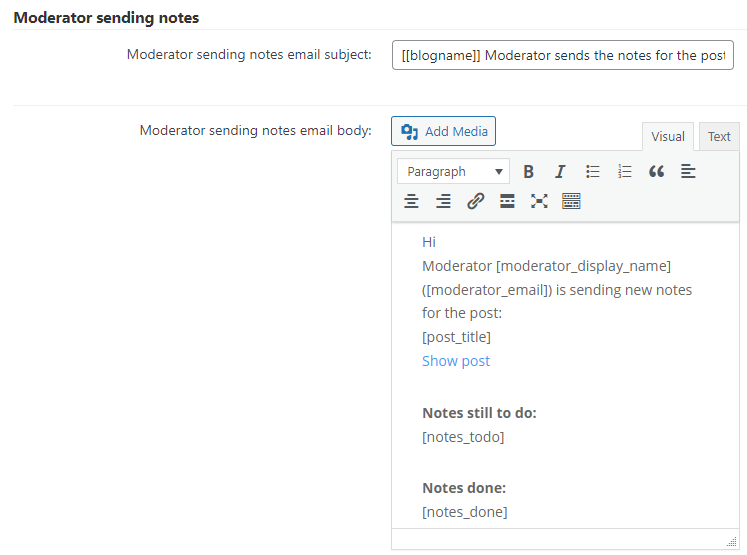Apply italic formatting with the I icon
747x555 pixels.
pos(560,172)
